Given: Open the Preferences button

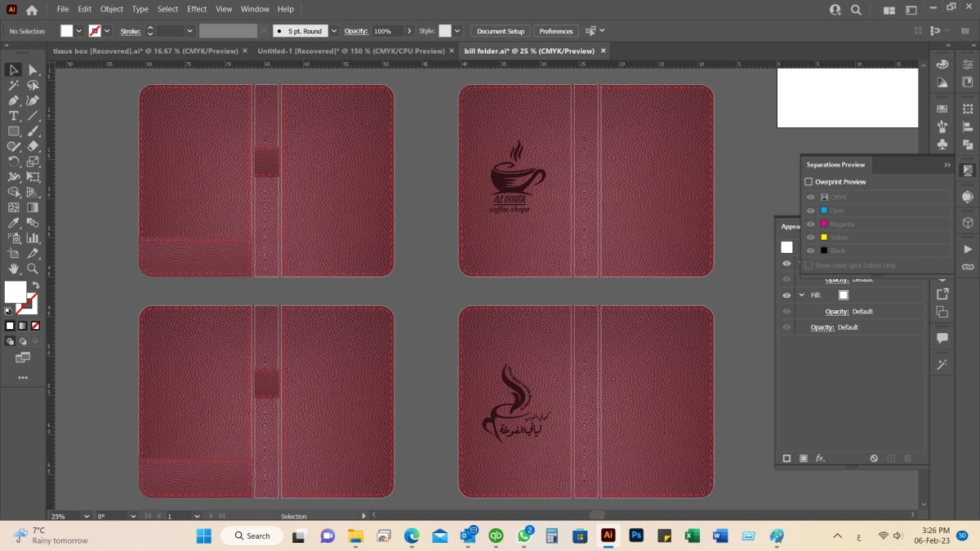Looking at the screenshot, I should (555, 31).
